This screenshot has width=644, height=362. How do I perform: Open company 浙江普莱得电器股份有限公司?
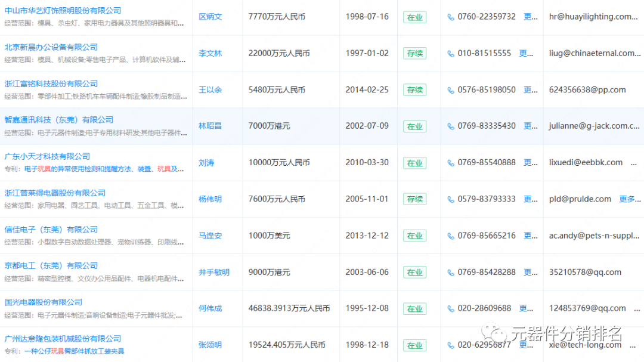coord(55,193)
